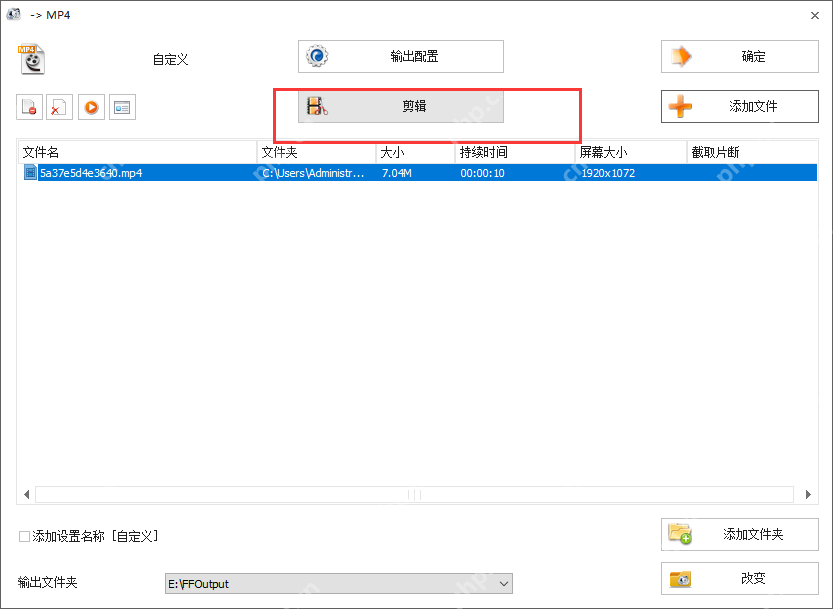Click the 剪辑 clip button
This screenshot has width=833, height=609.
401,106
